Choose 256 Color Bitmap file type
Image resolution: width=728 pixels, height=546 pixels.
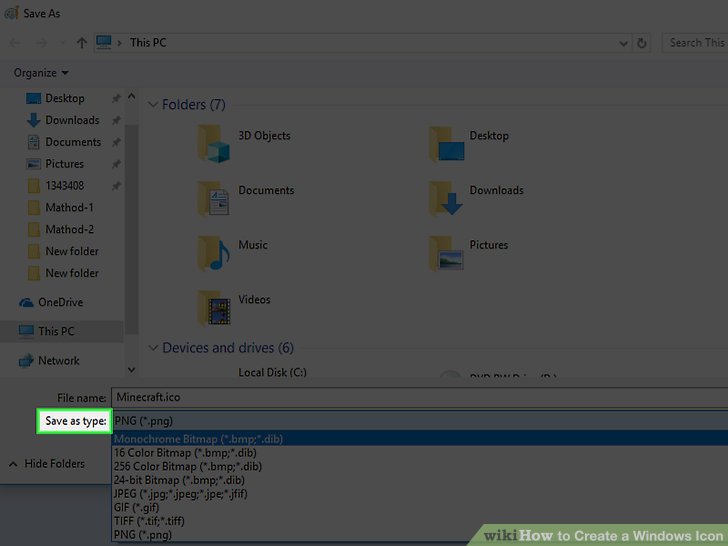coord(420,466)
